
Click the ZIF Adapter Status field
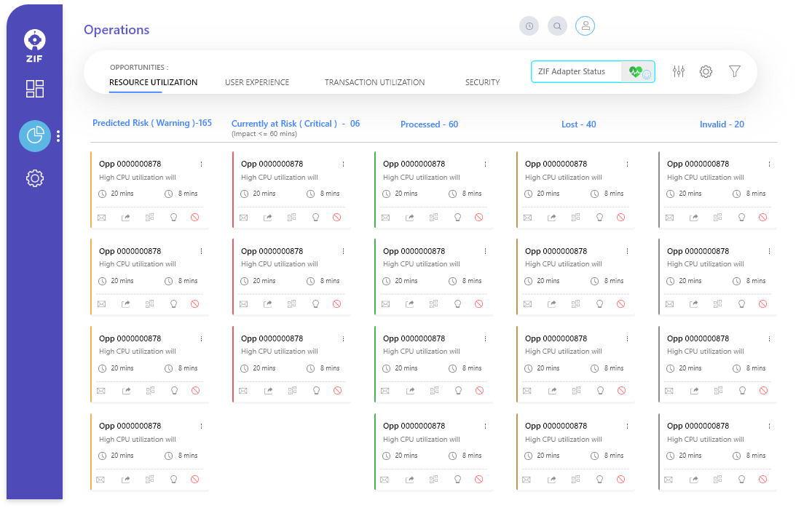pos(575,71)
